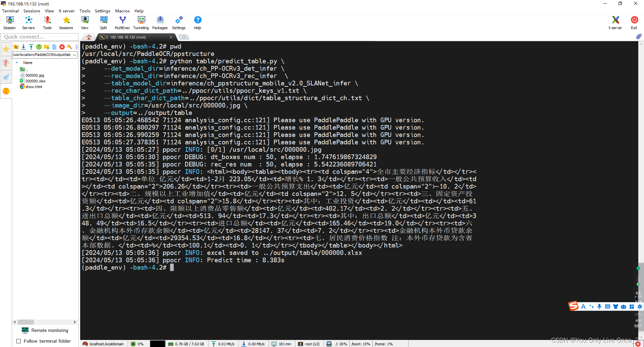This screenshot has width=644, height=347.
Task: Click the key icon in SFTP toolbar
Action: [70, 47]
